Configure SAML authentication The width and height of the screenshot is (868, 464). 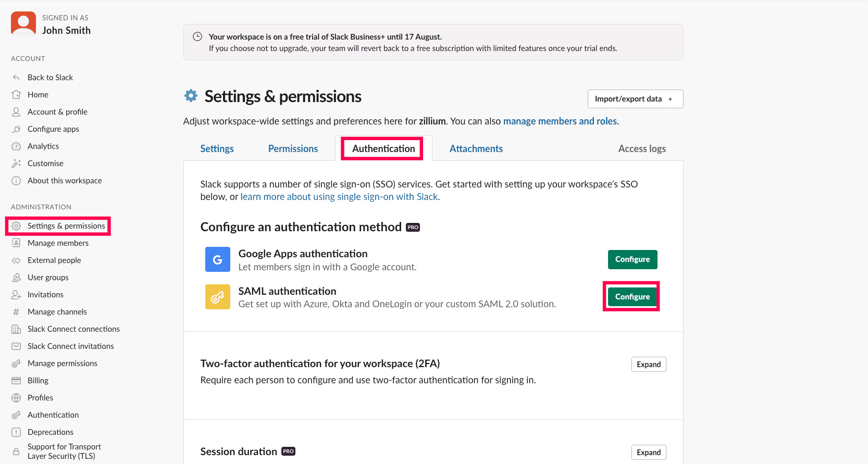click(632, 297)
